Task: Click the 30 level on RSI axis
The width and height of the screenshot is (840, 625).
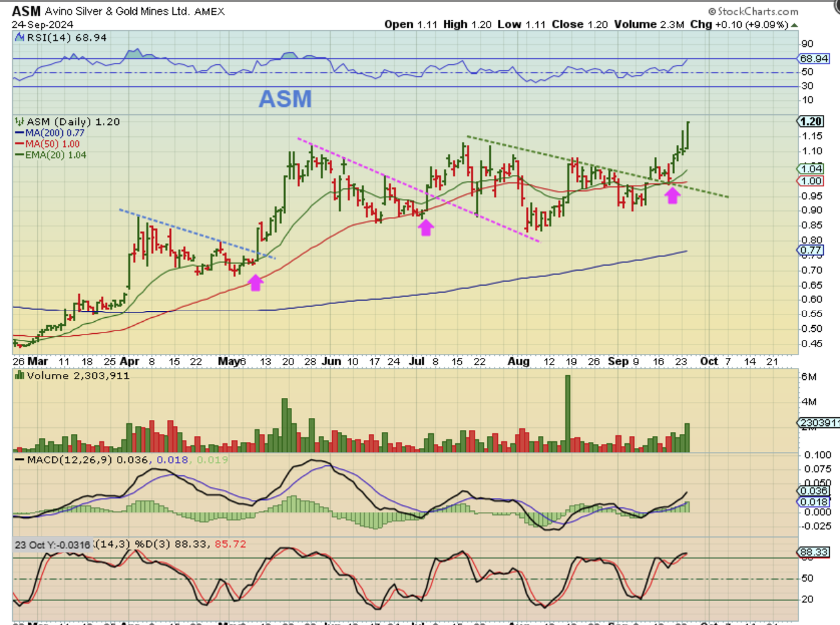Action: click(x=807, y=86)
